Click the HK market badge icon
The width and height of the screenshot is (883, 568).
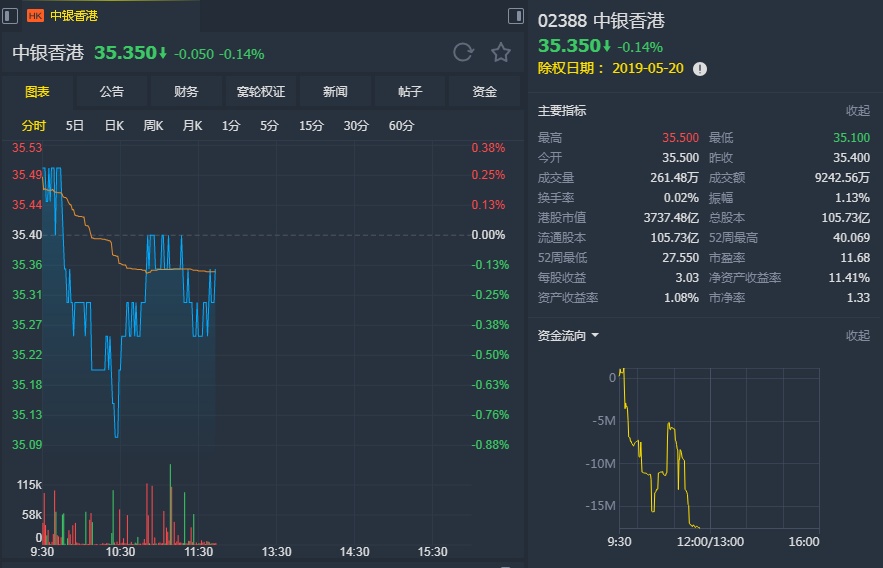35,16
